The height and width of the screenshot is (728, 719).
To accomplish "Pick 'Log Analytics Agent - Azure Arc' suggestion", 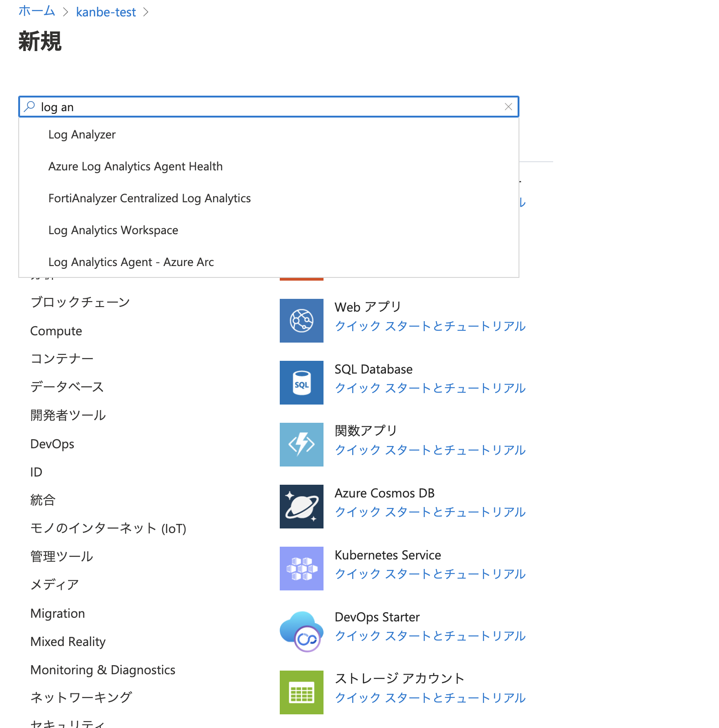I will click(x=269, y=262).
